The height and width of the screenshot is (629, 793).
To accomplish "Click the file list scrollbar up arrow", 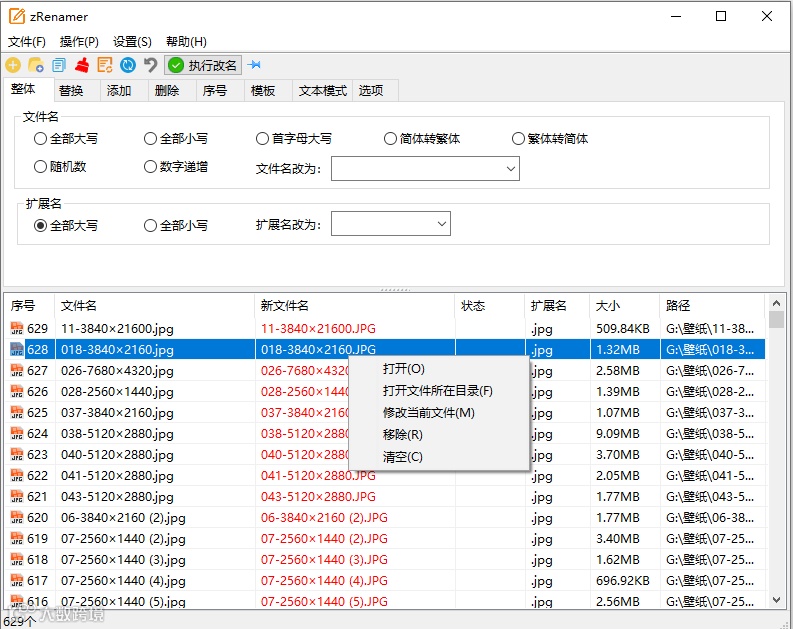I will [x=776, y=303].
